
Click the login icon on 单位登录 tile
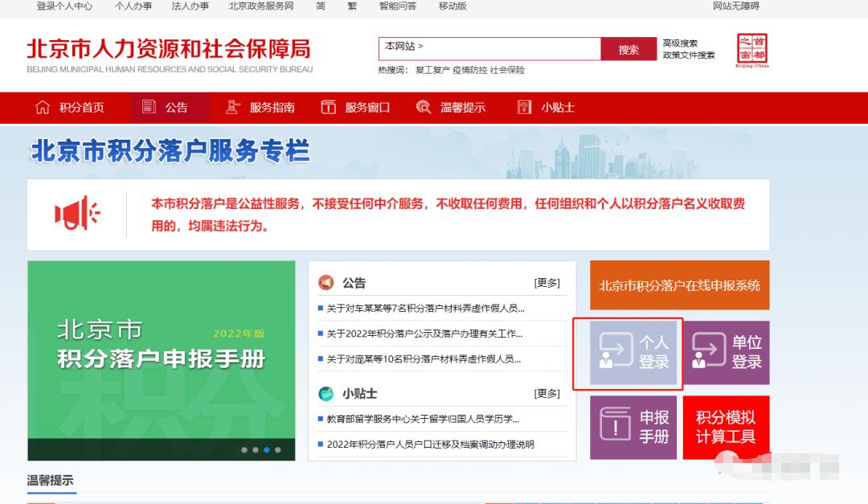point(709,350)
